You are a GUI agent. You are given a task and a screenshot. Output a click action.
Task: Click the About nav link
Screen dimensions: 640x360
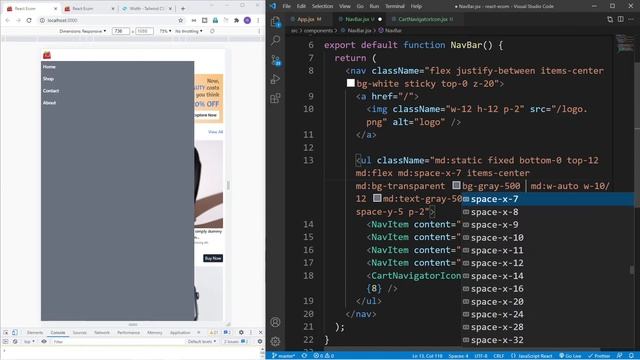point(49,102)
